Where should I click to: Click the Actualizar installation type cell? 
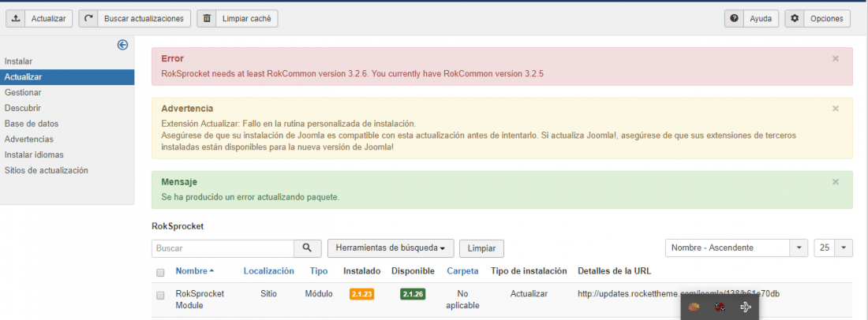tap(529, 293)
